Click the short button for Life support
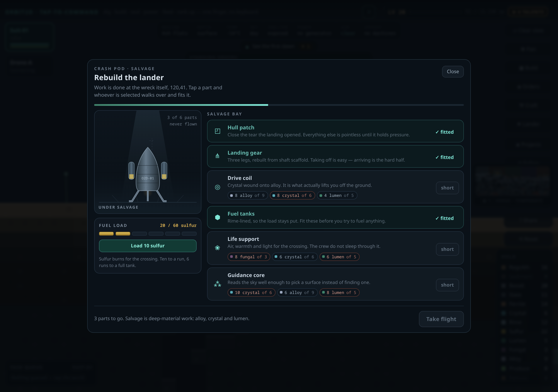Image resolution: width=558 pixels, height=392 pixels. [447, 249]
